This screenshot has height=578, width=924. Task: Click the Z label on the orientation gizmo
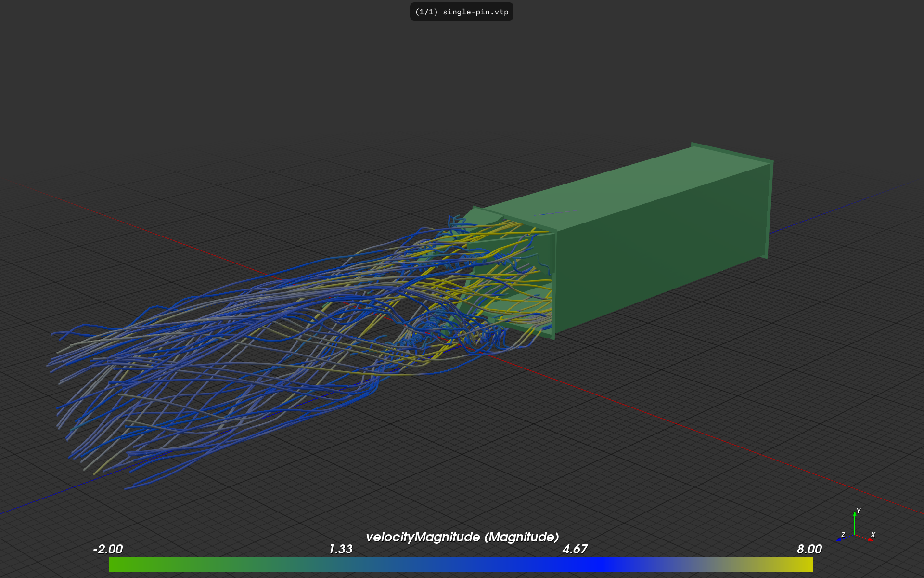[x=843, y=535]
